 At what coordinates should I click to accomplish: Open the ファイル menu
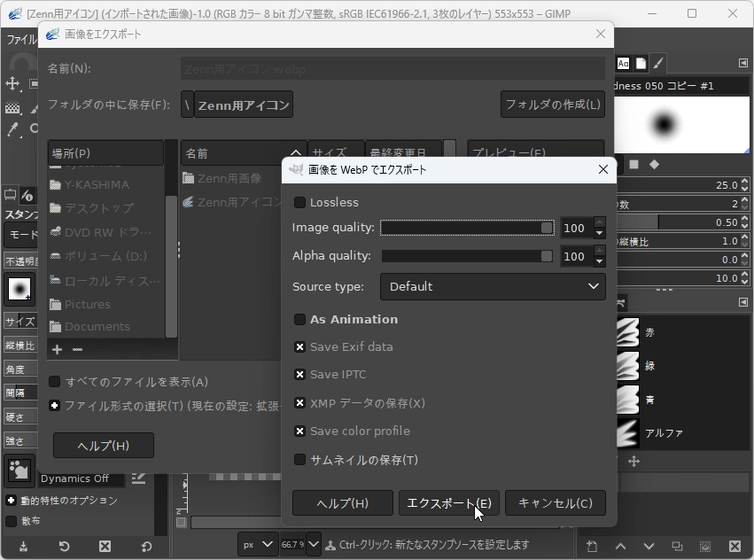21,40
